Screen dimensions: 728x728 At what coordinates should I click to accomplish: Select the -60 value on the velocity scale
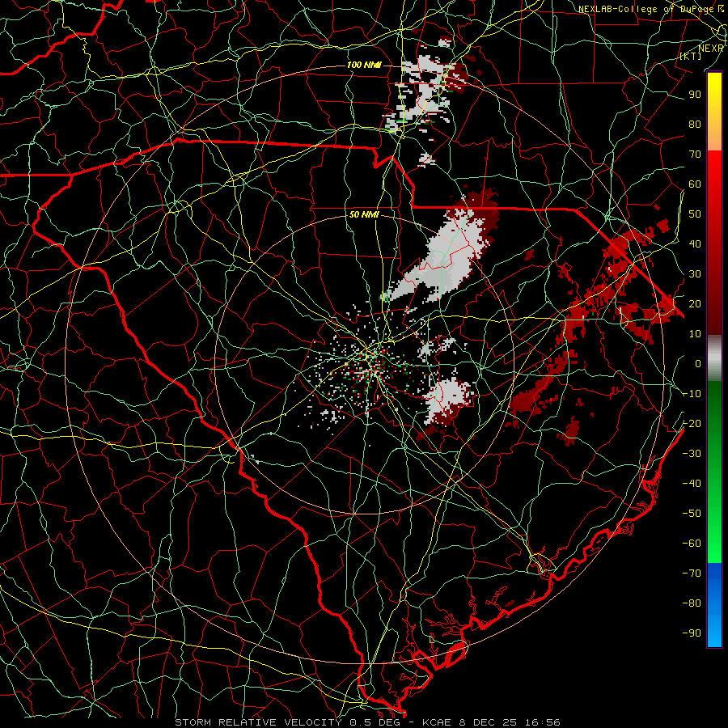click(x=692, y=544)
